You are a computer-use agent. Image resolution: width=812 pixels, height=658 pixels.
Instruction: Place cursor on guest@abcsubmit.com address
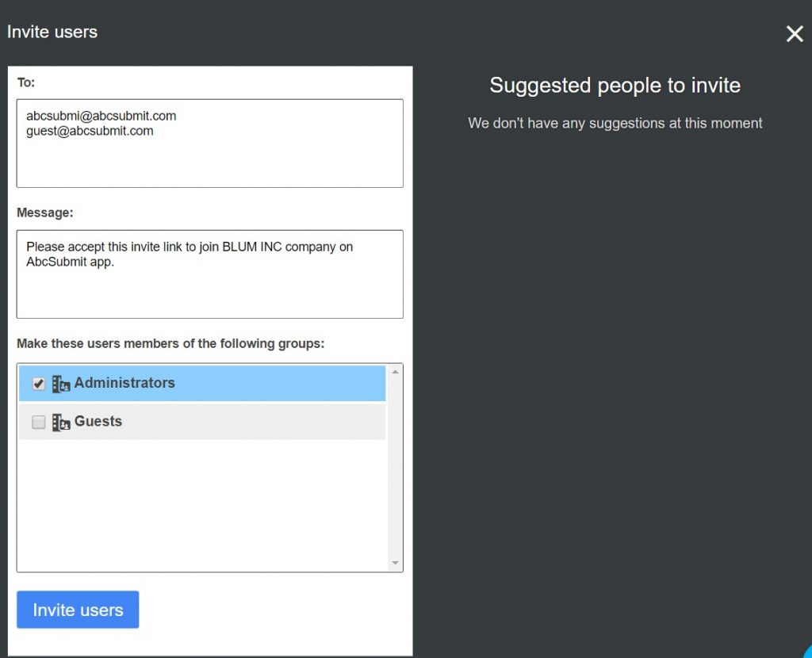[90, 131]
